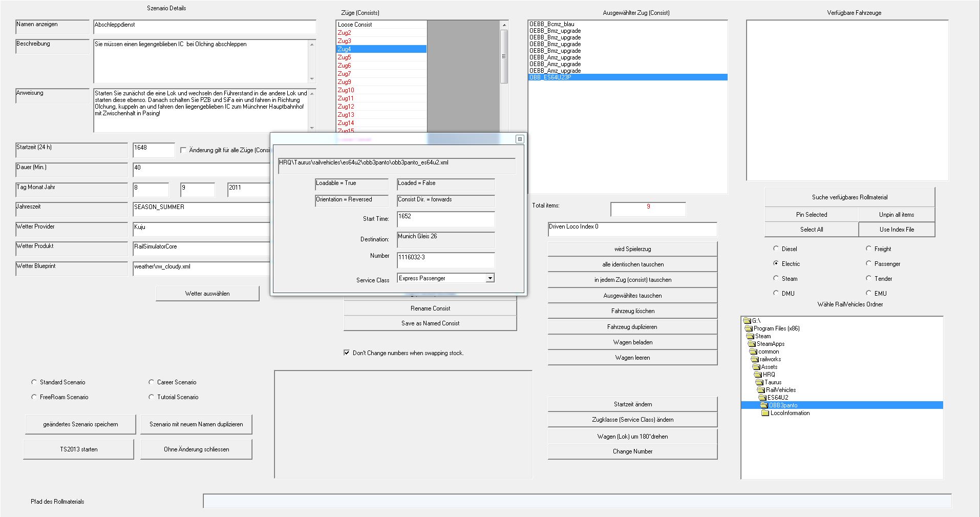980x517 pixels.
Task: Click the HRQ folder icon in tree
Action: [x=759, y=375]
